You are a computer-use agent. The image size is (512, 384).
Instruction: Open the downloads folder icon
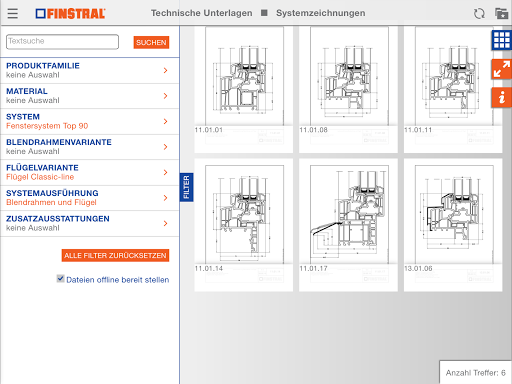click(501, 14)
